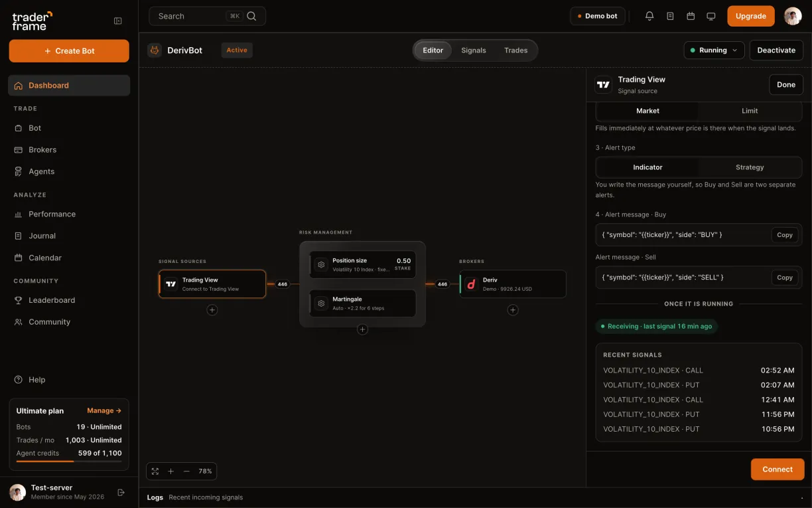
Task: Click the Create Bot button
Action: [69, 51]
